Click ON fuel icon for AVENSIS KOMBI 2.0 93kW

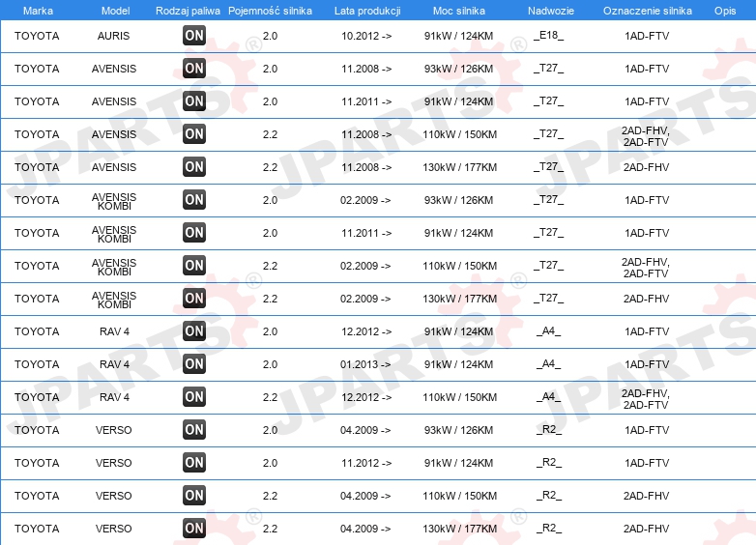pos(194,199)
